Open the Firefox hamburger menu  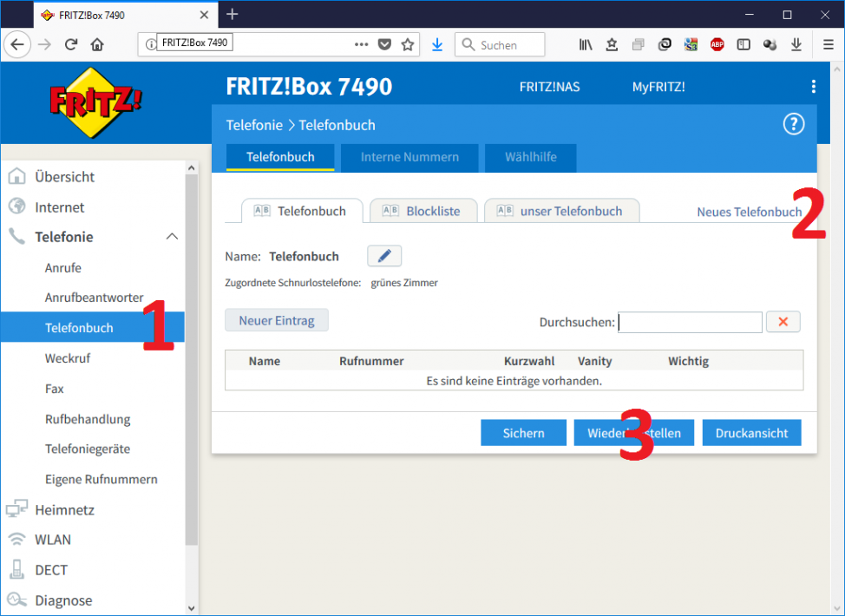(x=829, y=45)
